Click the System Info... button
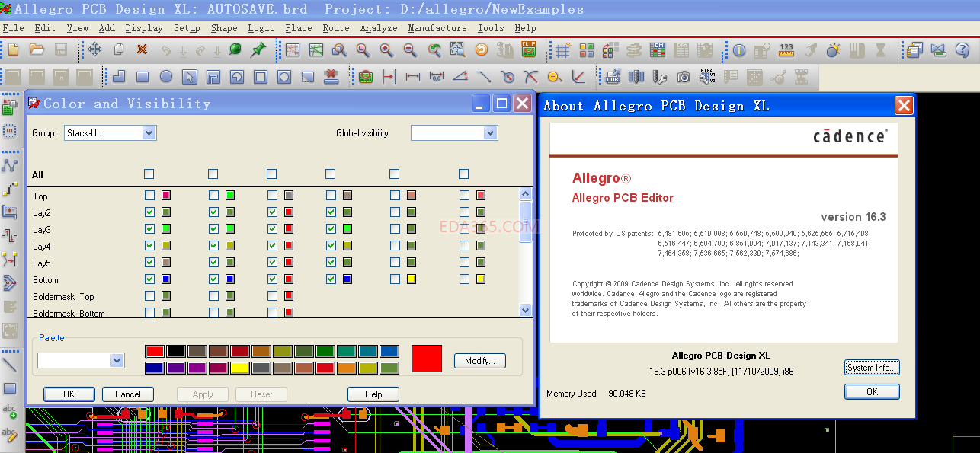 point(872,368)
